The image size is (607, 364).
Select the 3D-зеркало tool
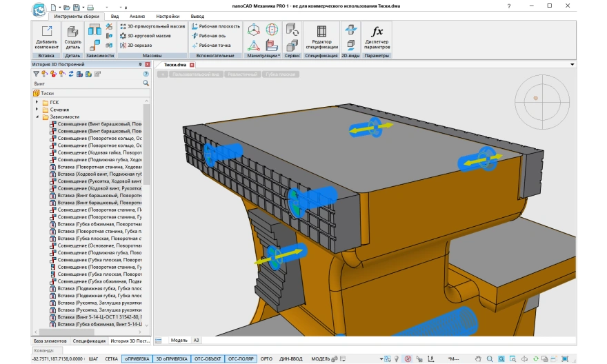tap(138, 45)
